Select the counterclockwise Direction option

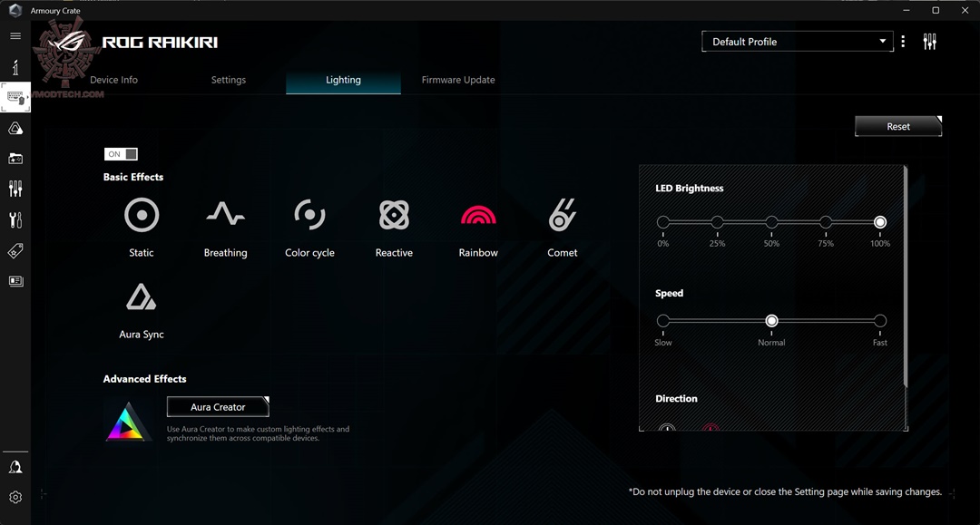pos(710,428)
